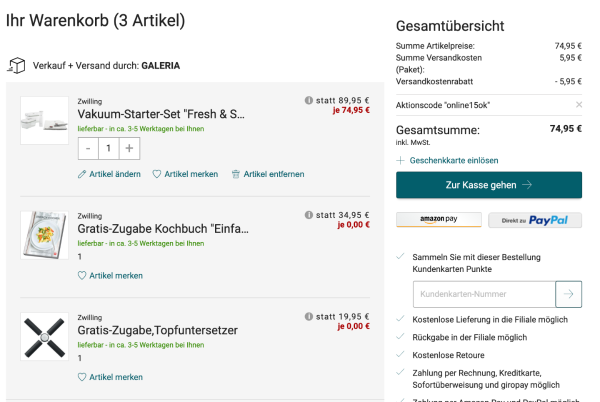
Task: Focus the Kundenkarten-Nummer input field
Action: point(484,294)
